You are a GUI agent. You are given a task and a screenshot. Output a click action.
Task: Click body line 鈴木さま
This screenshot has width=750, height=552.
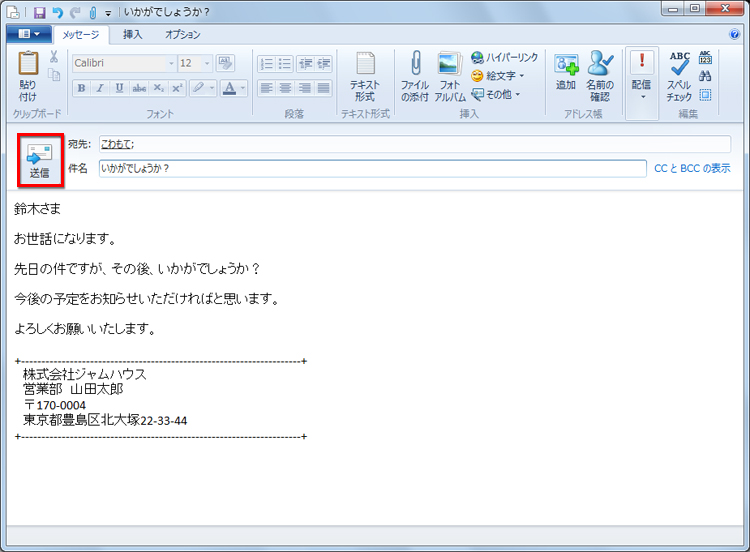pyautogui.click(x=37, y=209)
